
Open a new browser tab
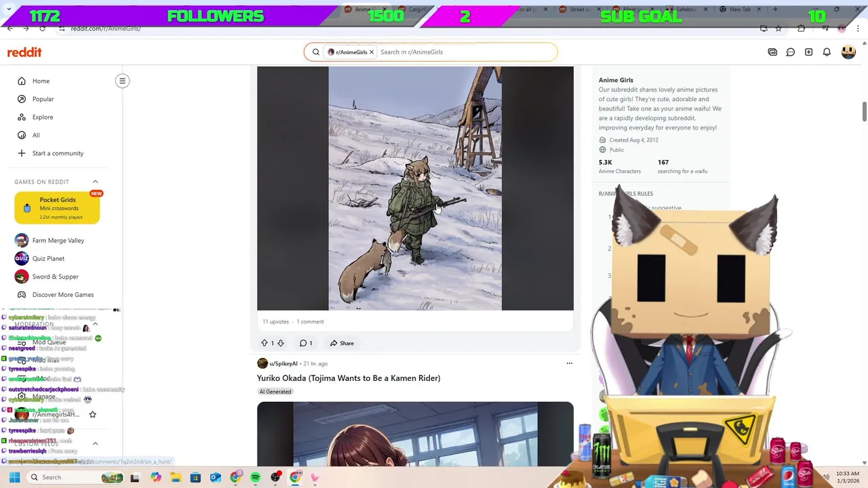click(x=775, y=9)
